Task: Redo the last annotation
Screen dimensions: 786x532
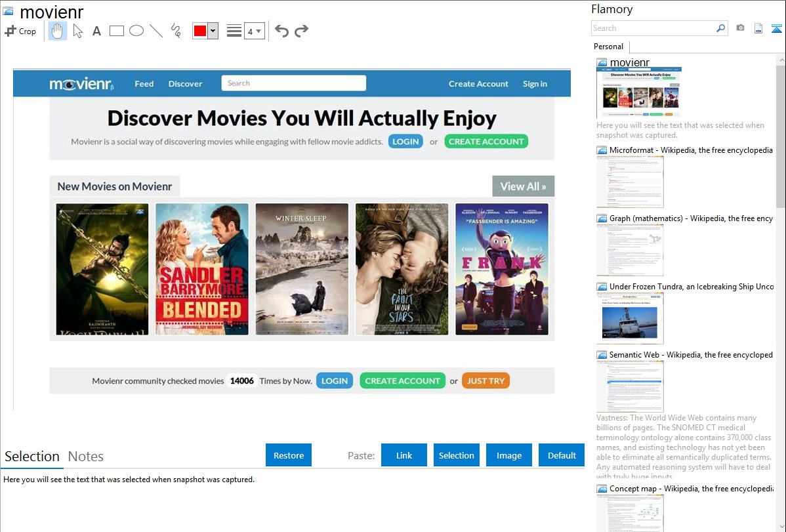Action: (x=301, y=31)
